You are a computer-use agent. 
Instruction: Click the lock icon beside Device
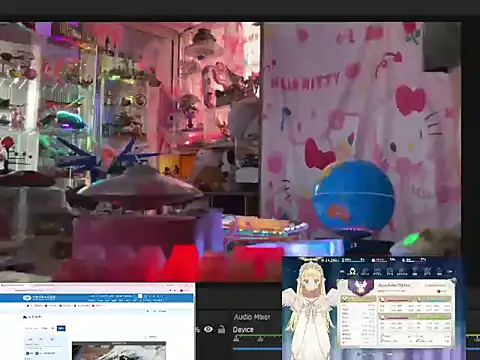(221, 329)
